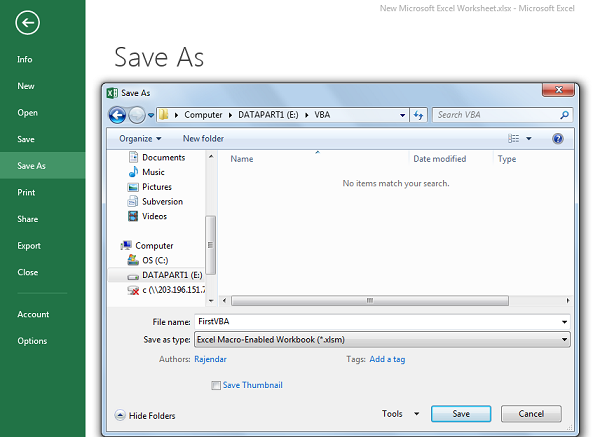Click the File name input field
The width and height of the screenshot is (593, 437).
click(x=377, y=322)
